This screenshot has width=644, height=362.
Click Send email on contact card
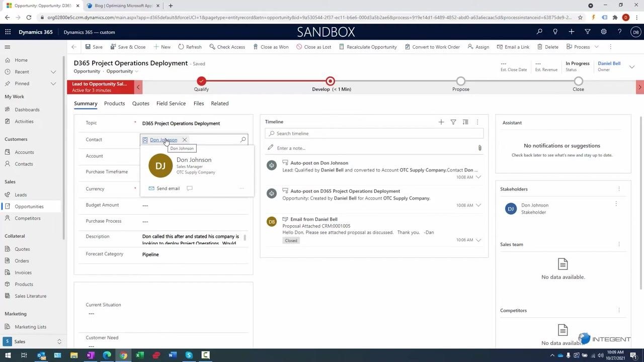(164, 189)
